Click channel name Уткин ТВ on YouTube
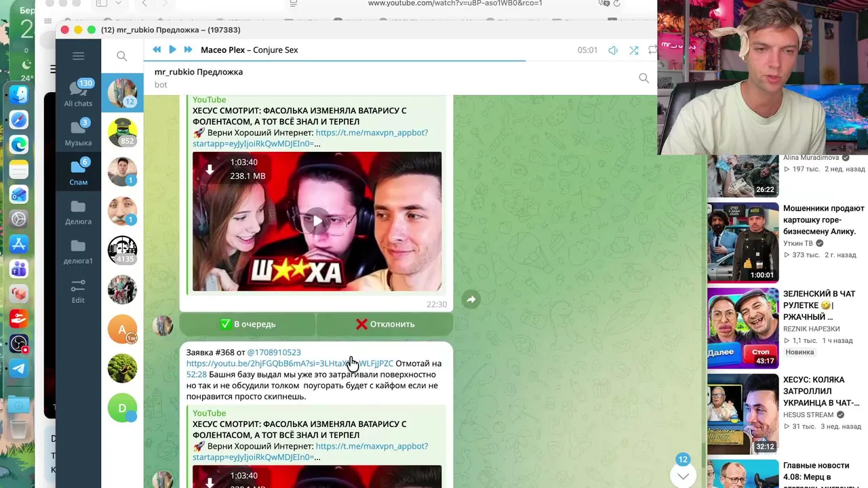Viewport: 868px width, 488px height. (797, 243)
